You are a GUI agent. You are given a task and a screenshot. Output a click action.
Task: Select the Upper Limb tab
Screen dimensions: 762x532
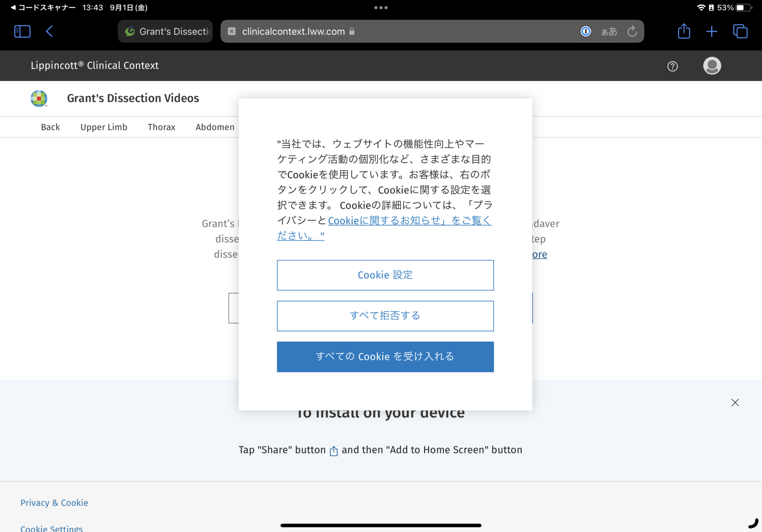[104, 127]
